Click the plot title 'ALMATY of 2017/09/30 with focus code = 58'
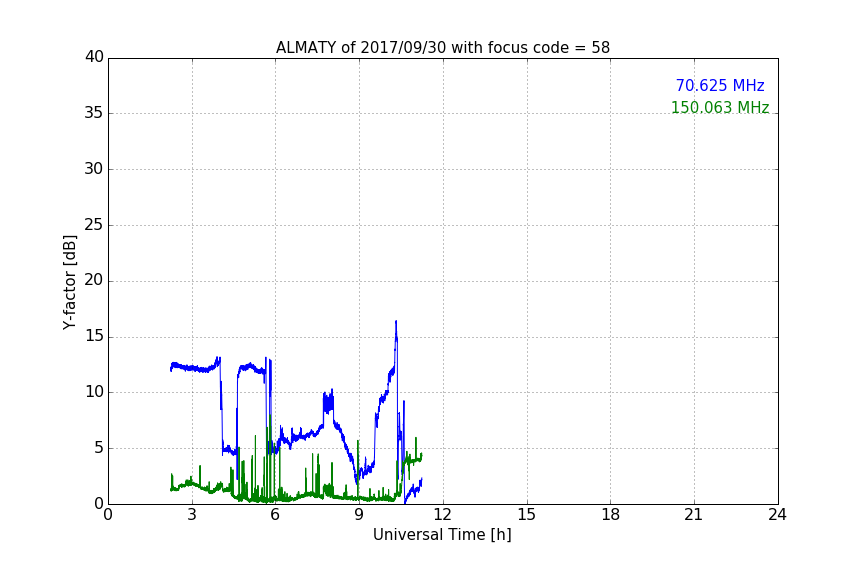This screenshot has width=864, height=576. click(442, 48)
